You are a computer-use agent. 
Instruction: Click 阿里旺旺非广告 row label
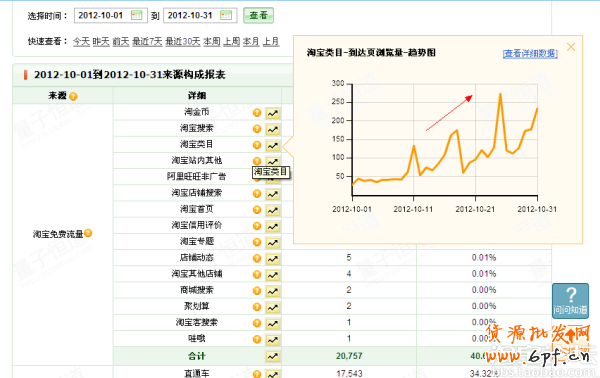(196, 176)
